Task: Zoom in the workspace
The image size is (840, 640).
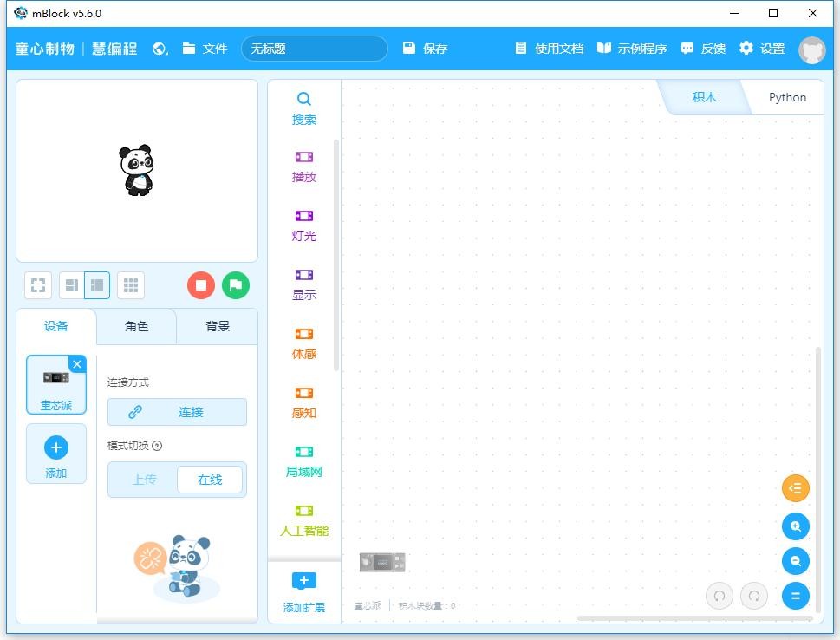Action: tap(795, 526)
